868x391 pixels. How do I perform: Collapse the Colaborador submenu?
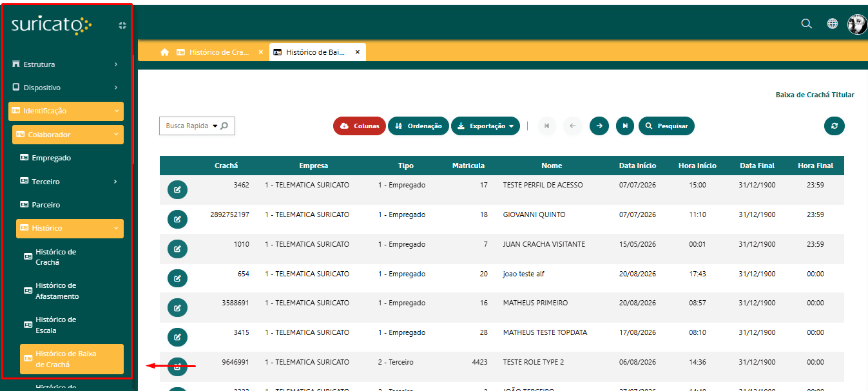(68, 135)
